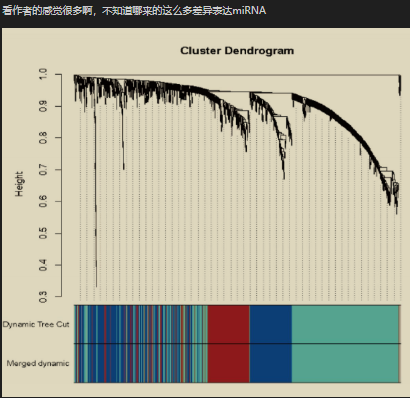Click the solid dark blue module in Dynamic Tree Cut

(x=271, y=324)
